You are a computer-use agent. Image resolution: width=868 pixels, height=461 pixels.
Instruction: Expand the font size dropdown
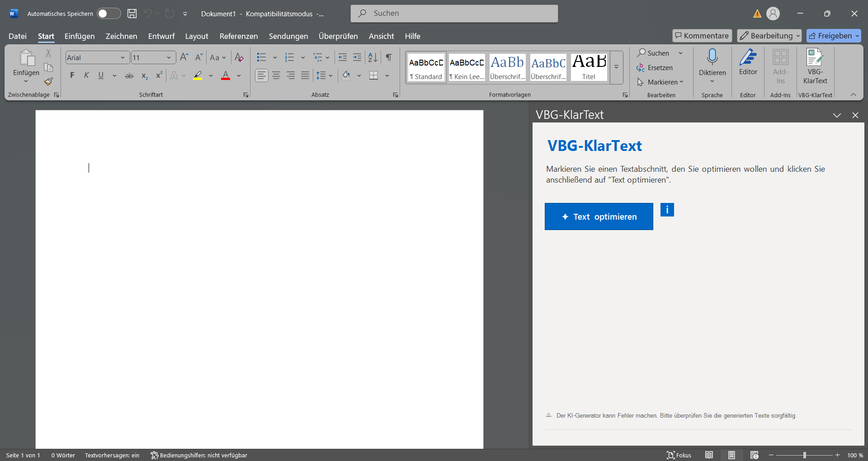[x=169, y=58]
